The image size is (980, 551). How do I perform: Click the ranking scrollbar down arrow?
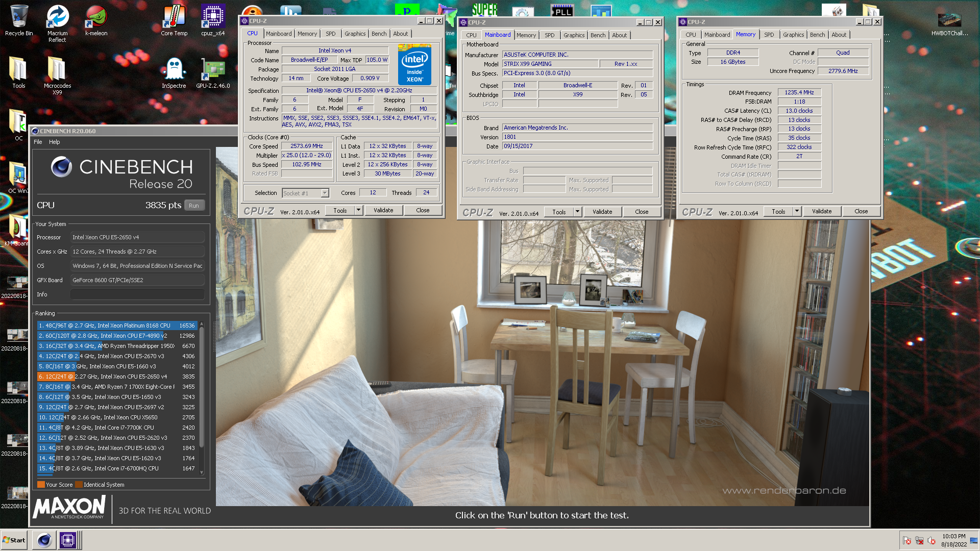(x=202, y=472)
